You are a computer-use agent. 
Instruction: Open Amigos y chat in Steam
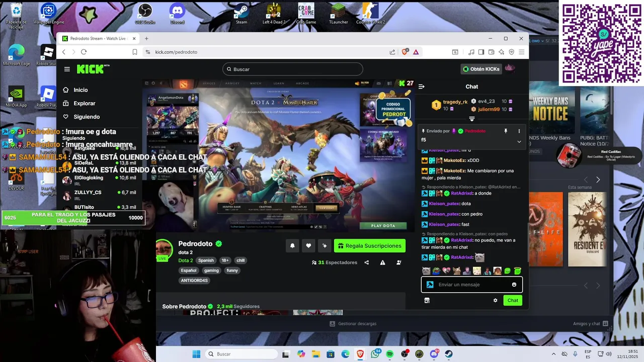[x=591, y=324]
